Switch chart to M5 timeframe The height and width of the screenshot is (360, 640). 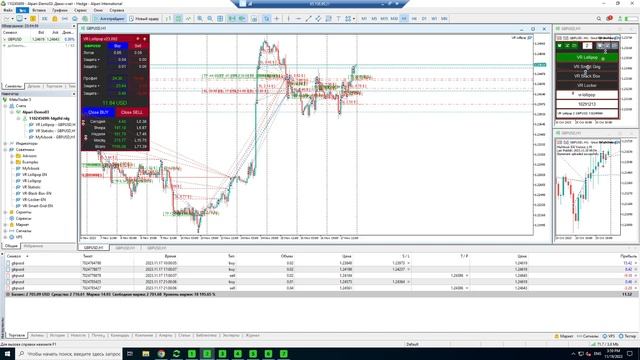(374, 18)
